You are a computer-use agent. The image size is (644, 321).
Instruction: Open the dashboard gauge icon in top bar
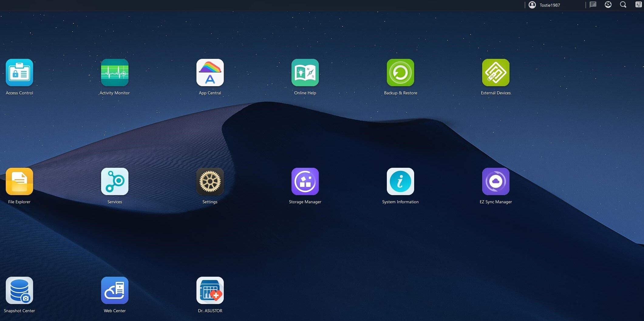(x=608, y=5)
